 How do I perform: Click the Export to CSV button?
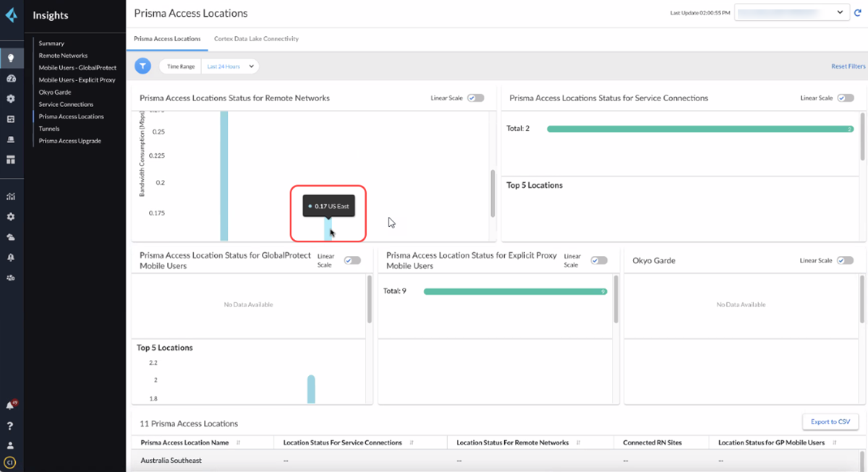click(830, 421)
